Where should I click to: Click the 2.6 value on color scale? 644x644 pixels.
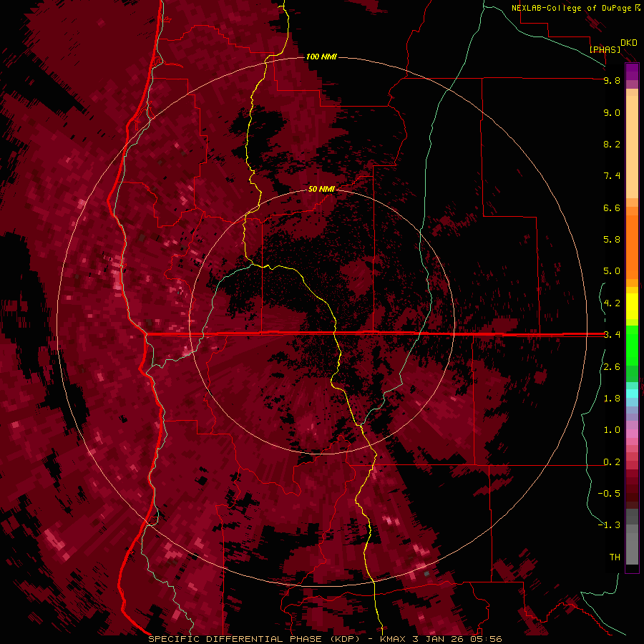[x=612, y=367]
